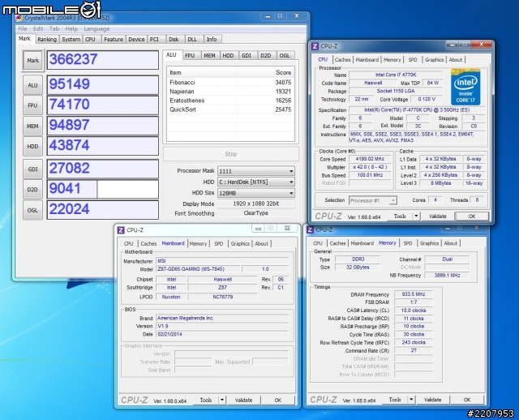
Task: Open the SPD tab in the top CPU-Z window
Action: point(413,60)
